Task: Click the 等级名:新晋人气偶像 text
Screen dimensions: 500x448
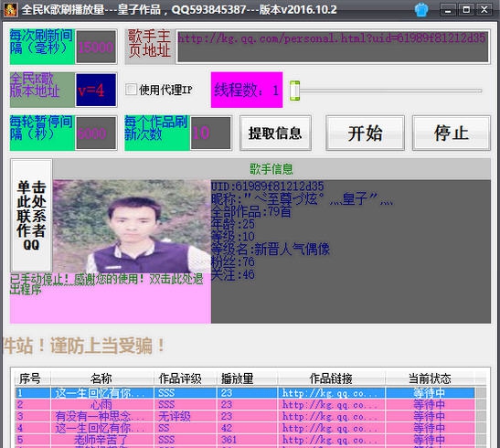Action: coord(271,249)
